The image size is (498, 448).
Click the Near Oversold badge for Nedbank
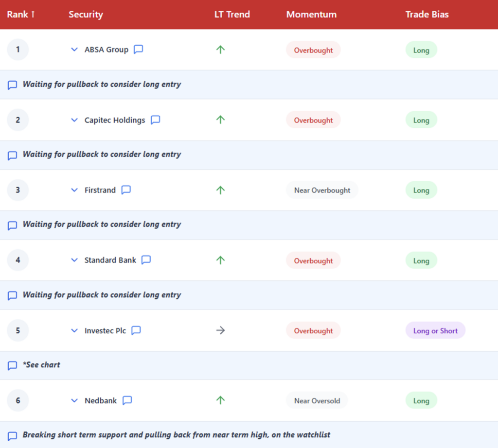(317, 401)
